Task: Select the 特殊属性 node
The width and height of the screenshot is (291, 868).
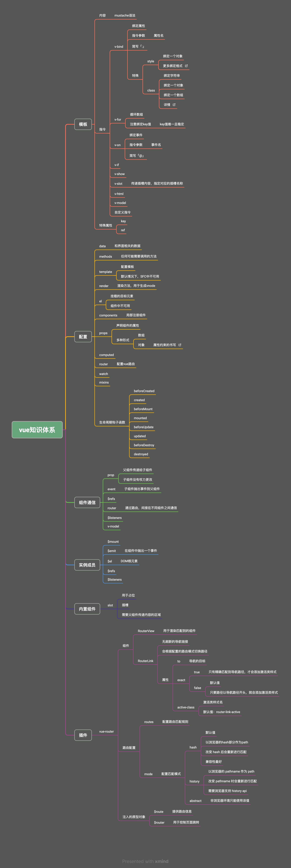Action: pyautogui.click(x=106, y=225)
